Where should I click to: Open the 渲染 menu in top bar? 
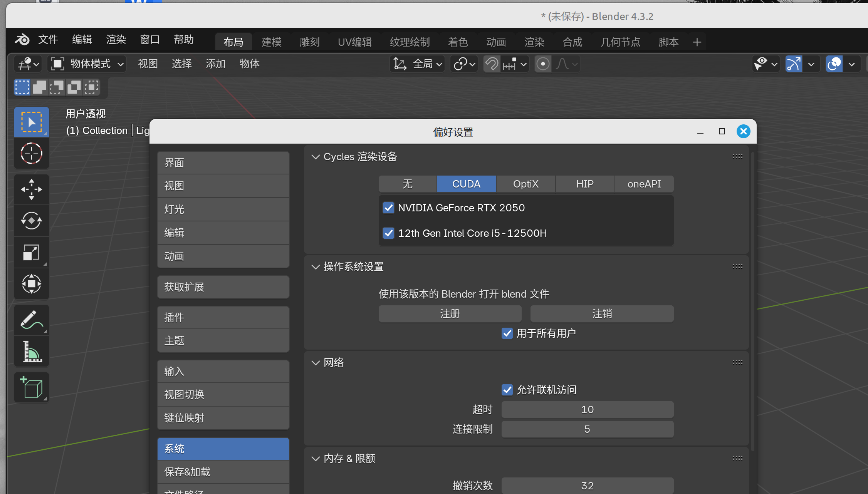116,40
